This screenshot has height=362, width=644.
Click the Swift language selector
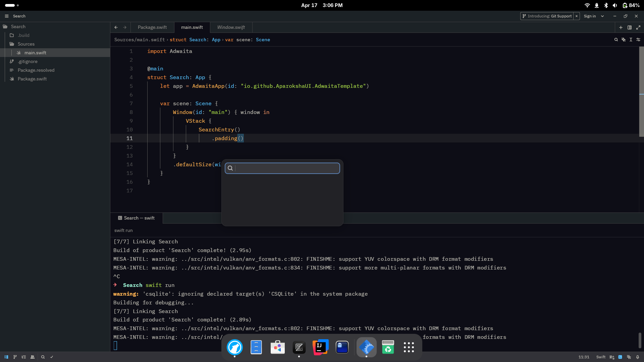click(600, 357)
